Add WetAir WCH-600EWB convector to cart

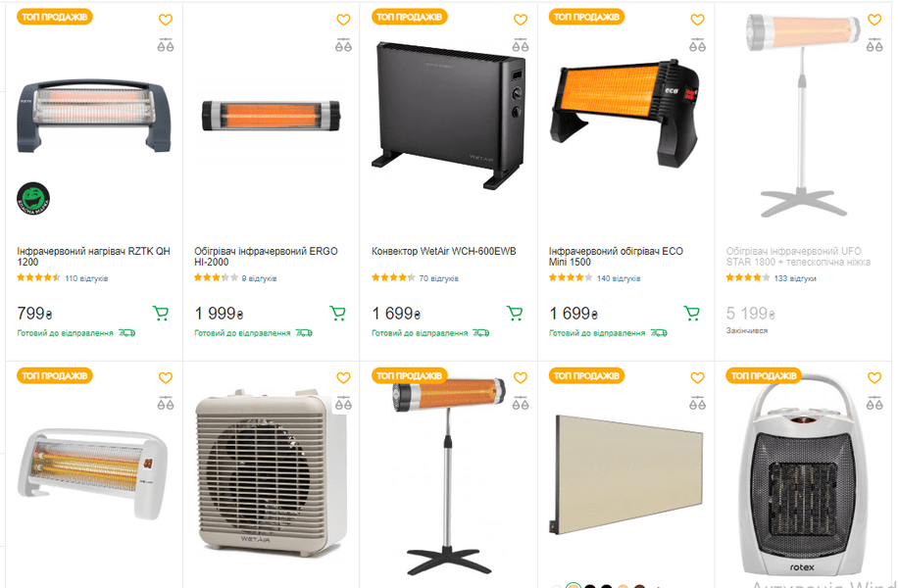point(515,313)
